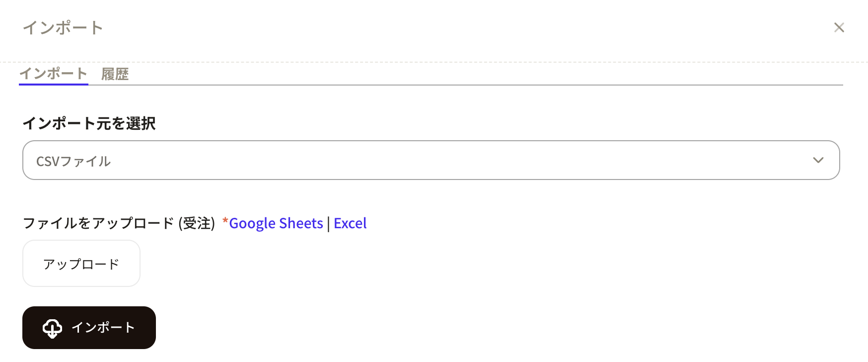Click the blue underline beneath インポート tab
The image size is (868, 362).
(53, 84)
